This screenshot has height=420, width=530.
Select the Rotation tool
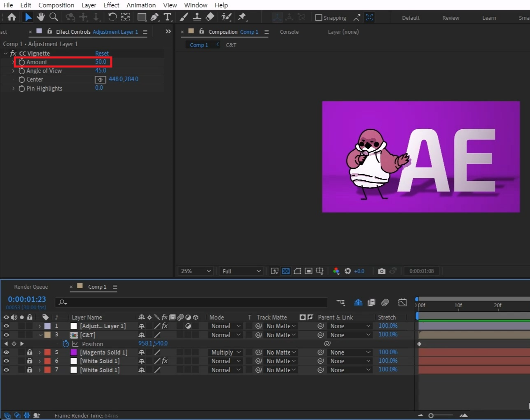(x=112, y=17)
